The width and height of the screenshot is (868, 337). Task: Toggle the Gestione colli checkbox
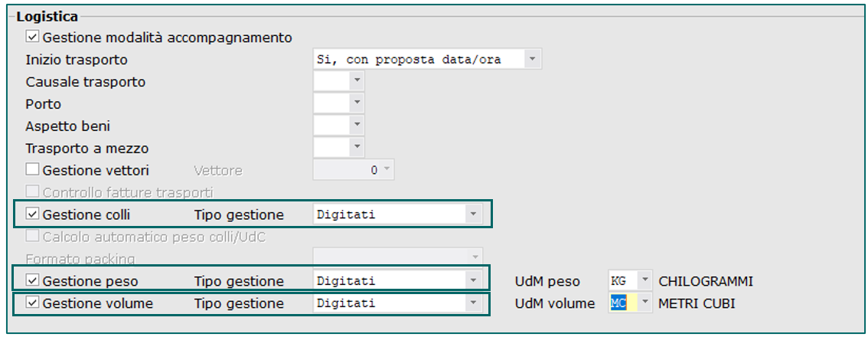[33, 214]
